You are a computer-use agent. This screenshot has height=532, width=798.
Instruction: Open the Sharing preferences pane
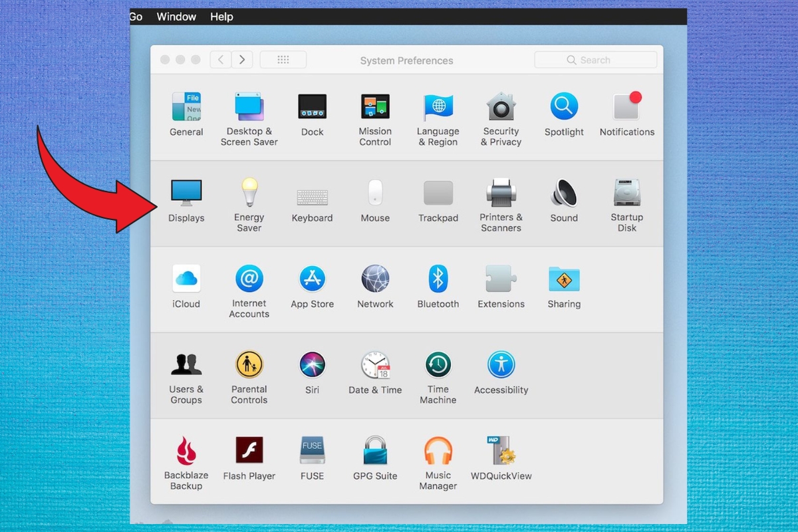[x=564, y=287]
